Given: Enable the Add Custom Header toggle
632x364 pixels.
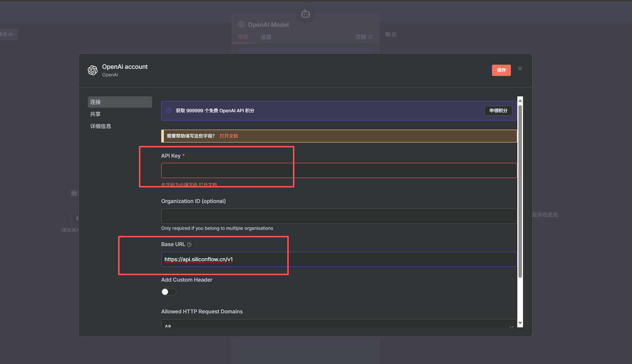Looking at the screenshot, I should [169, 292].
